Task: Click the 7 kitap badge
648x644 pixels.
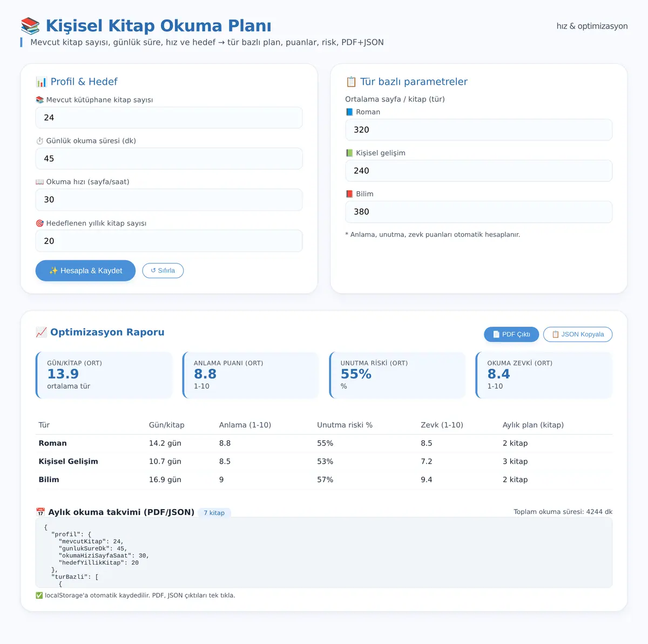Action: (214, 513)
